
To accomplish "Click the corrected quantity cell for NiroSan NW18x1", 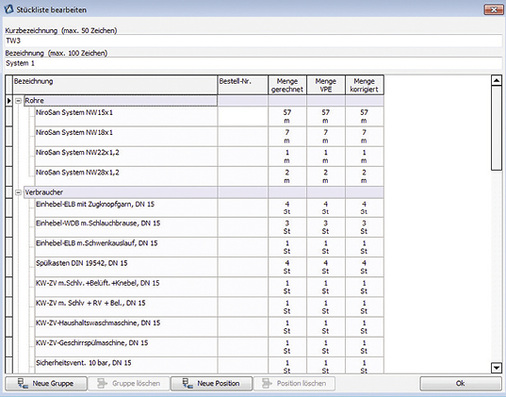I will tap(364, 136).
